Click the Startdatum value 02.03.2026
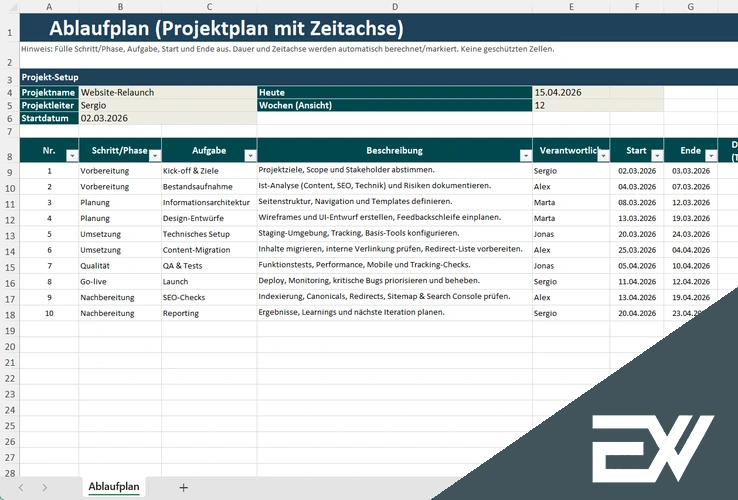 [x=168, y=118]
